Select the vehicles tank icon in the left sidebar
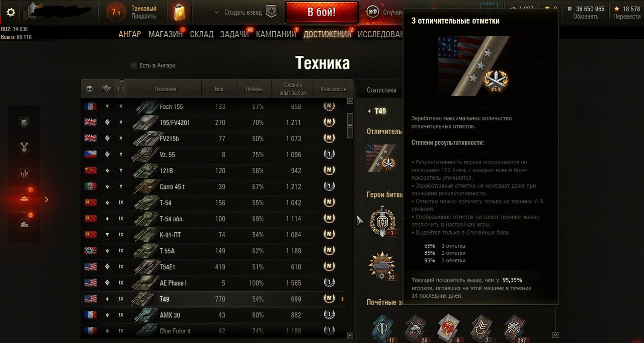Viewport: 644px width, 343px height. tap(24, 198)
